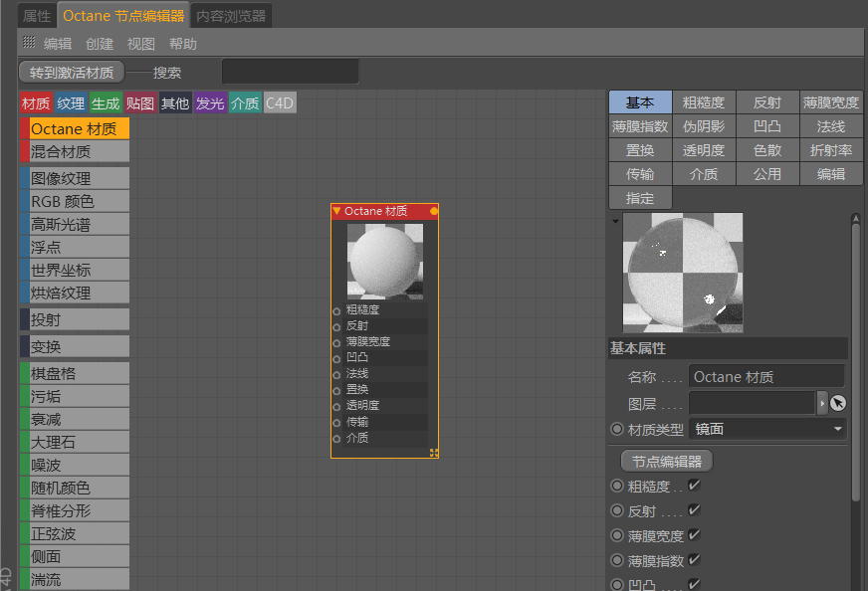Add a 图像纹理 node from the list
Screen dimensions: 868x591
pos(75,178)
